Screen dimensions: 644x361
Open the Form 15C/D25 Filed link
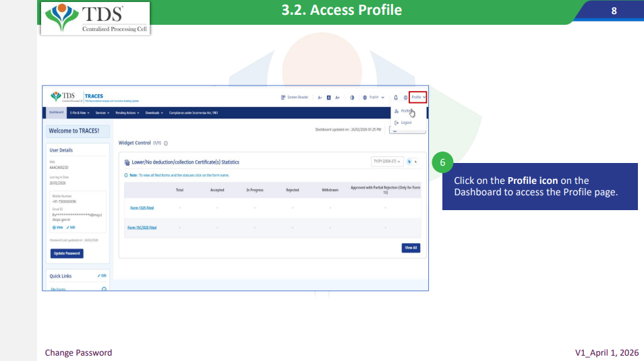pos(142,228)
